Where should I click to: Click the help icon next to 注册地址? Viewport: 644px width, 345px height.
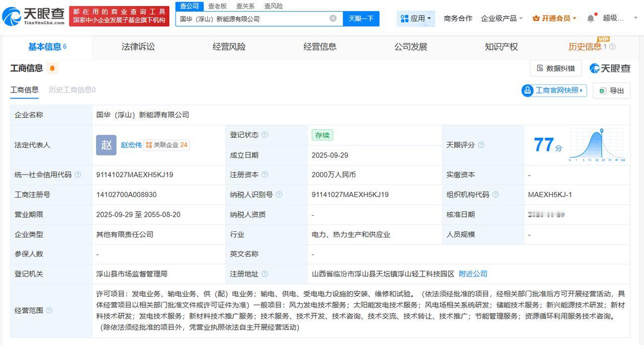tap(265, 274)
